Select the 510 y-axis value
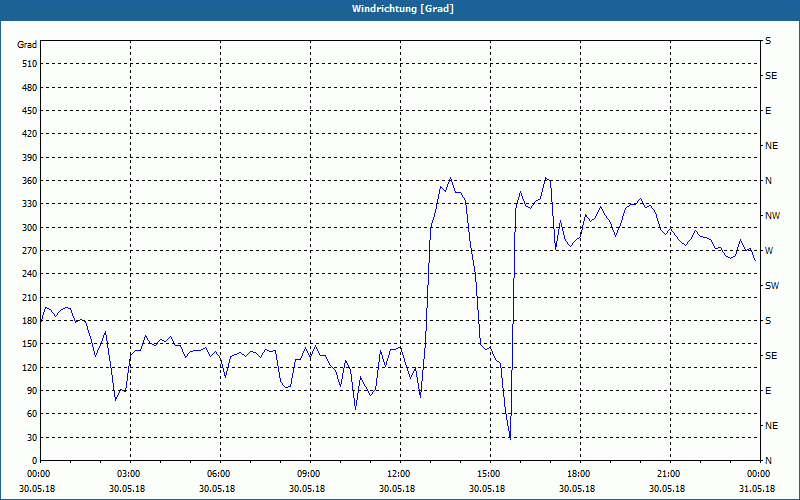Viewport: 800px width, 500px height. click(x=30, y=64)
